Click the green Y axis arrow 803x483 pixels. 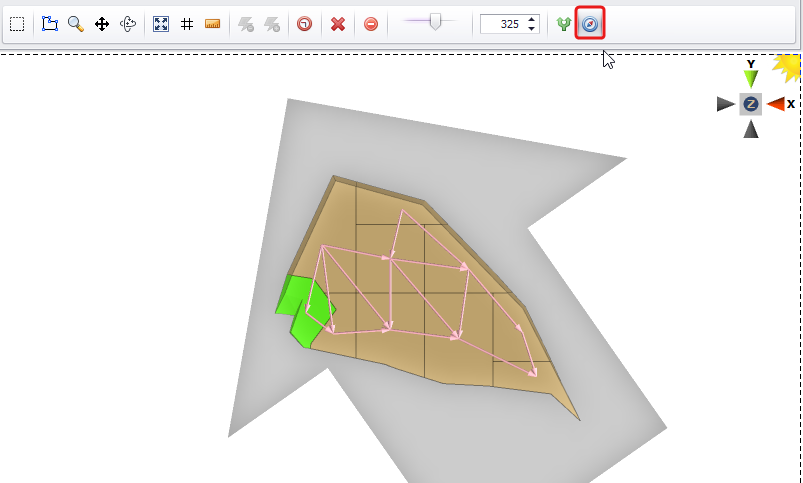pyautogui.click(x=751, y=78)
